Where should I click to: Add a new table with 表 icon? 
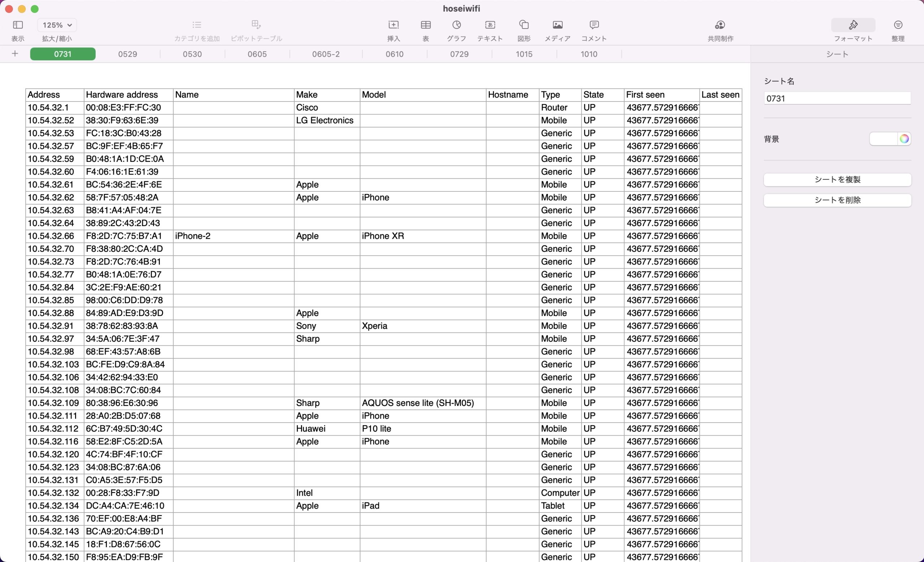coord(426,25)
